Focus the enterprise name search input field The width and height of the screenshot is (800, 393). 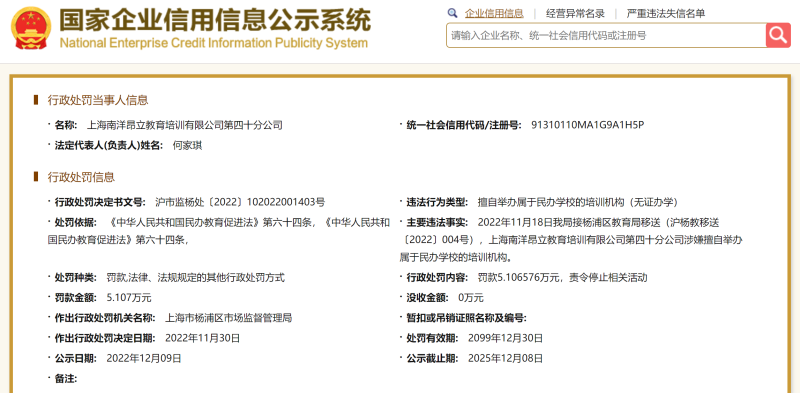pos(606,35)
